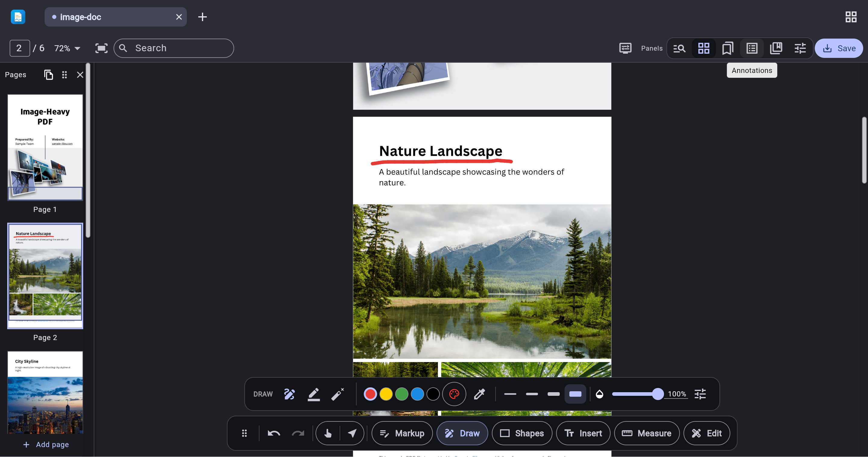The width and height of the screenshot is (868, 457).
Task: Select the pointer arrow tool
Action: pyautogui.click(x=352, y=433)
